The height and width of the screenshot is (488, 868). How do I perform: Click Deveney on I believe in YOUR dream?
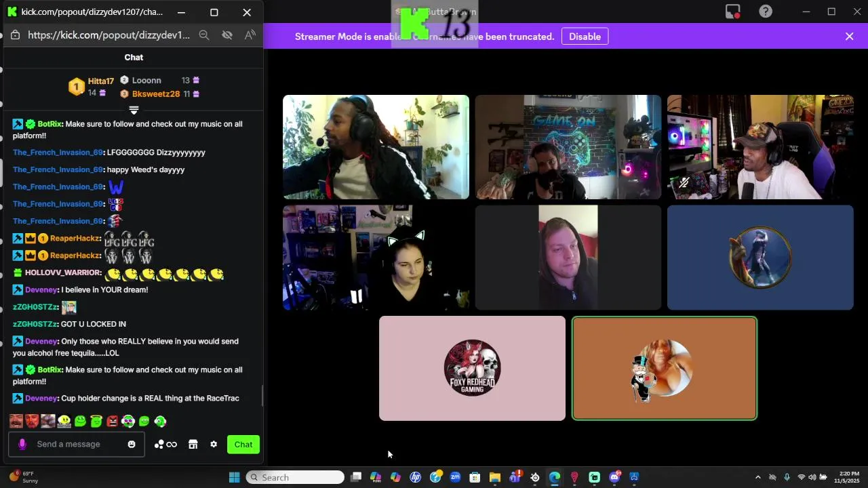coord(41,289)
